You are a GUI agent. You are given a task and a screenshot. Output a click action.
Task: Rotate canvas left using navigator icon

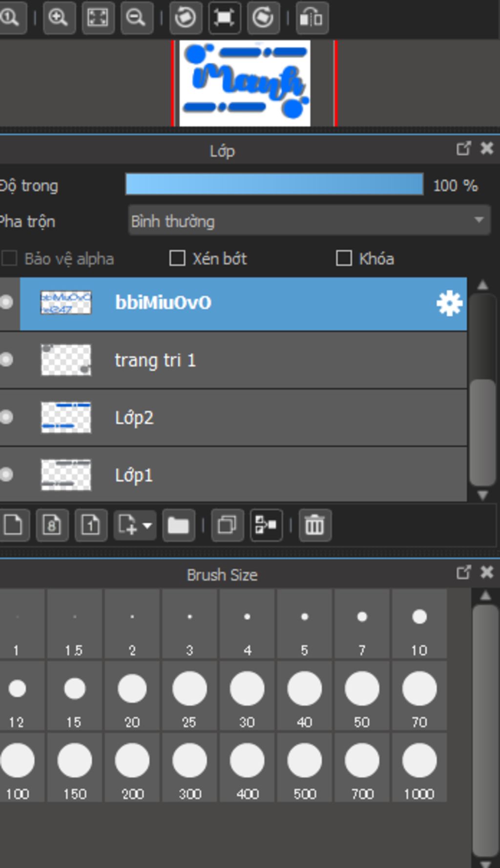point(186,18)
